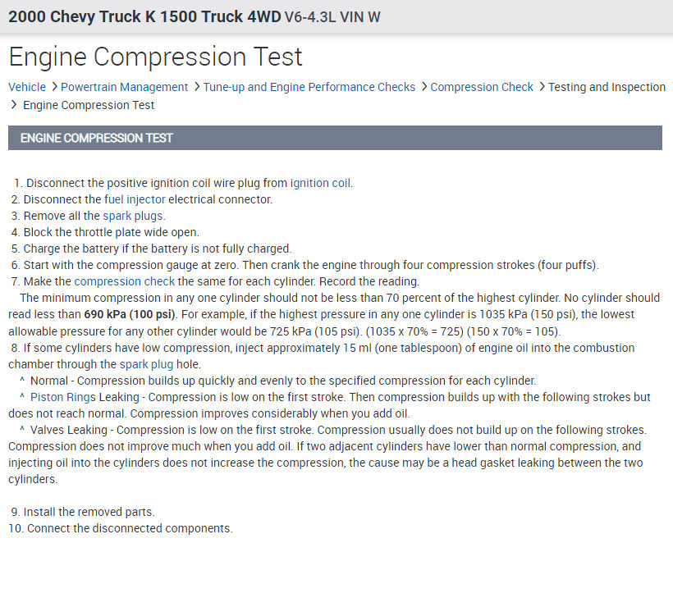Follow the compression check link in step 7
Screen dimensions: 673x616
(125, 281)
